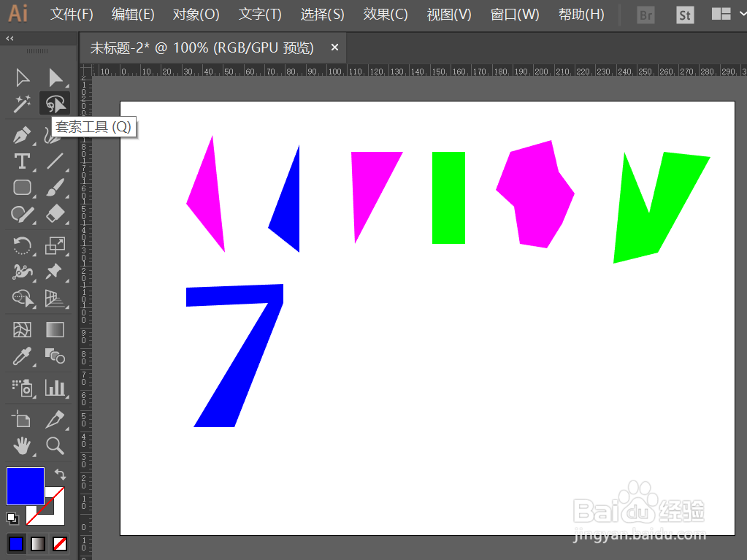Select the Mesh tool
The height and width of the screenshot is (560, 747).
coord(22,329)
